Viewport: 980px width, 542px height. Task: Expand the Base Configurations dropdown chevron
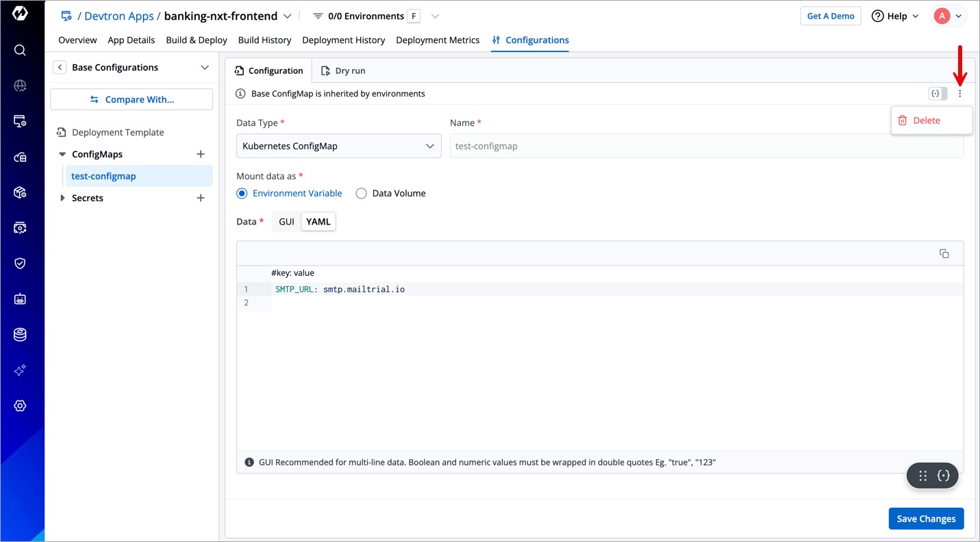[204, 67]
